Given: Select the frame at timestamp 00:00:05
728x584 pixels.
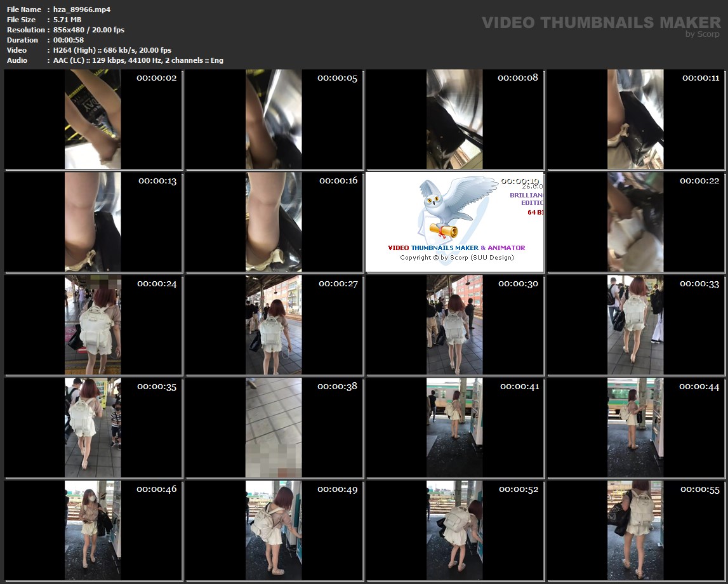Looking at the screenshot, I should click(274, 119).
